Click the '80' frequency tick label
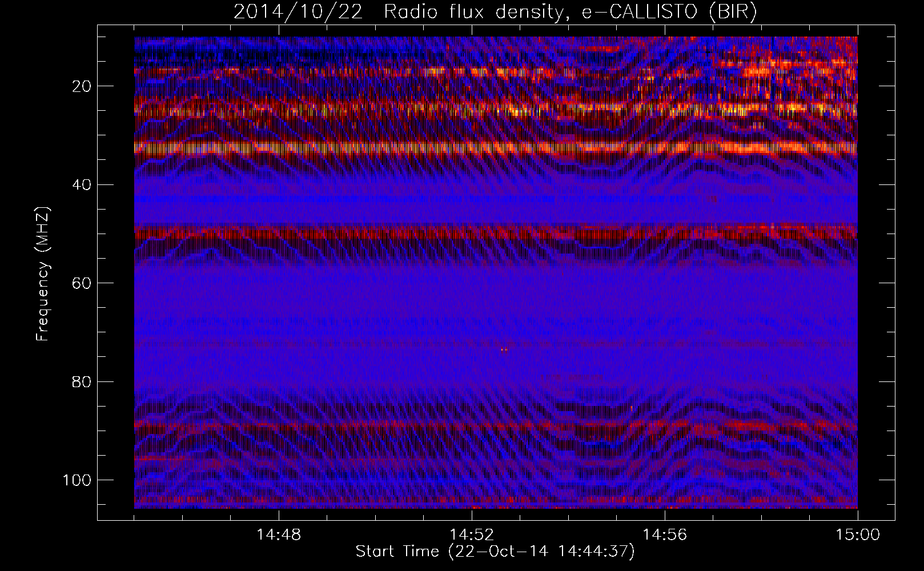Viewport: 924px width, 571px height. coord(81,381)
